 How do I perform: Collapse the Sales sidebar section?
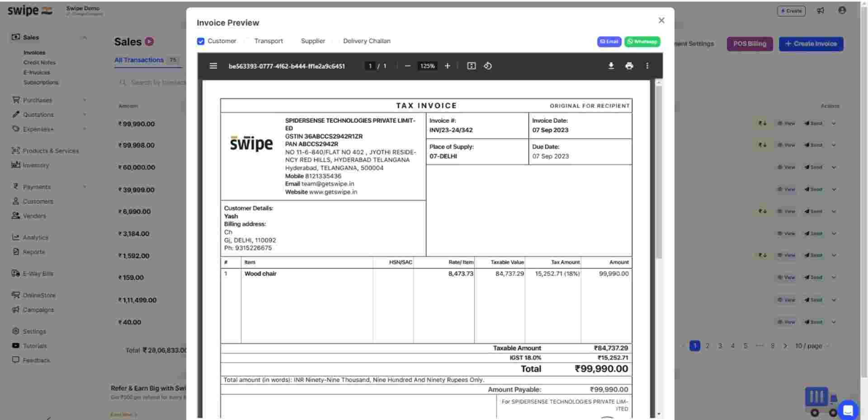[85, 37]
